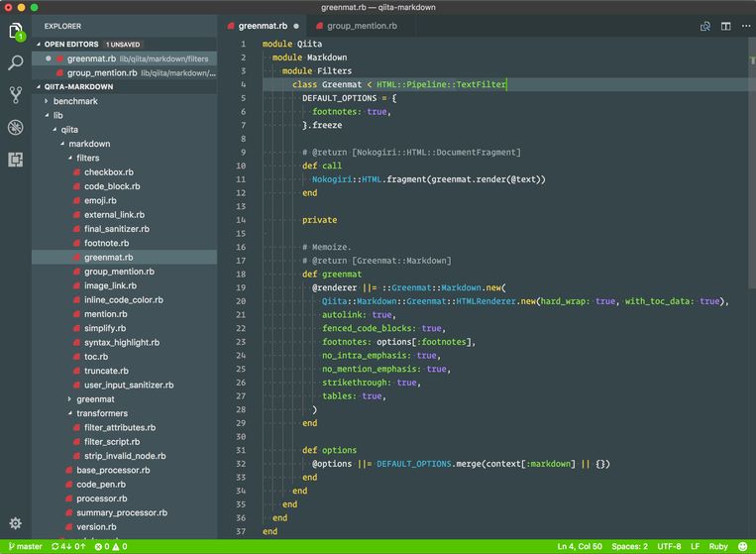Click unsaved dot on greenmat.rb tab
The height and width of the screenshot is (554, 756).
click(x=296, y=26)
